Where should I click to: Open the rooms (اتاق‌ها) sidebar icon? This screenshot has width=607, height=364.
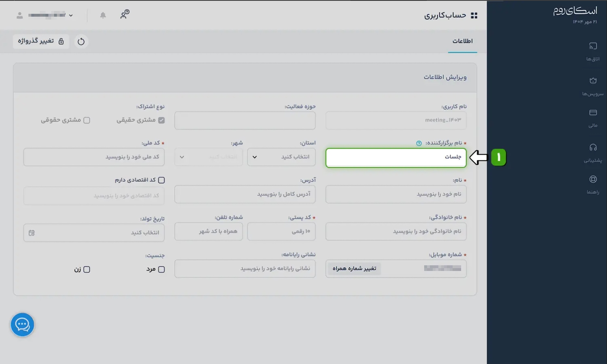(593, 46)
